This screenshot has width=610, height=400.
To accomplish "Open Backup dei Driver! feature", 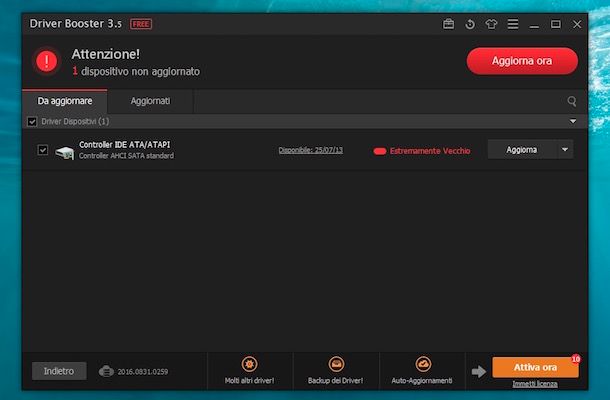I will [x=336, y=371].
